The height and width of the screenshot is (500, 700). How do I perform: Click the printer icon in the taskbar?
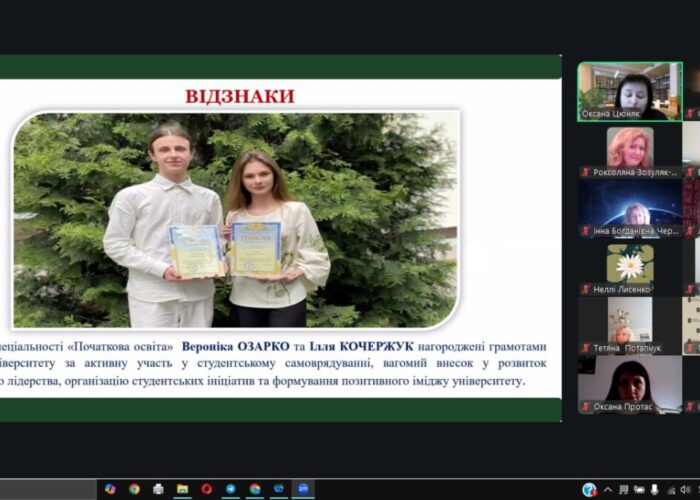point(158,489)
